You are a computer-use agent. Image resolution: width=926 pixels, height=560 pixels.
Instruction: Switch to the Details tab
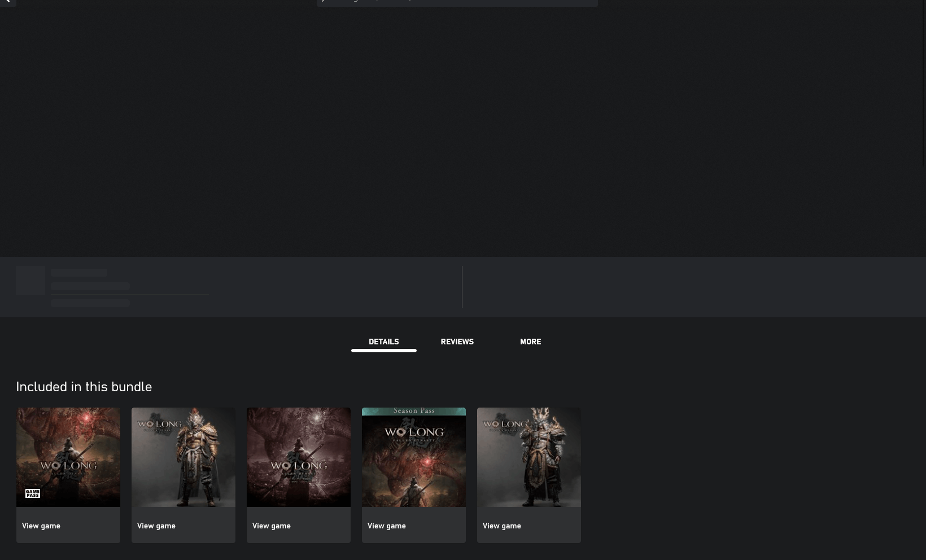383,342
